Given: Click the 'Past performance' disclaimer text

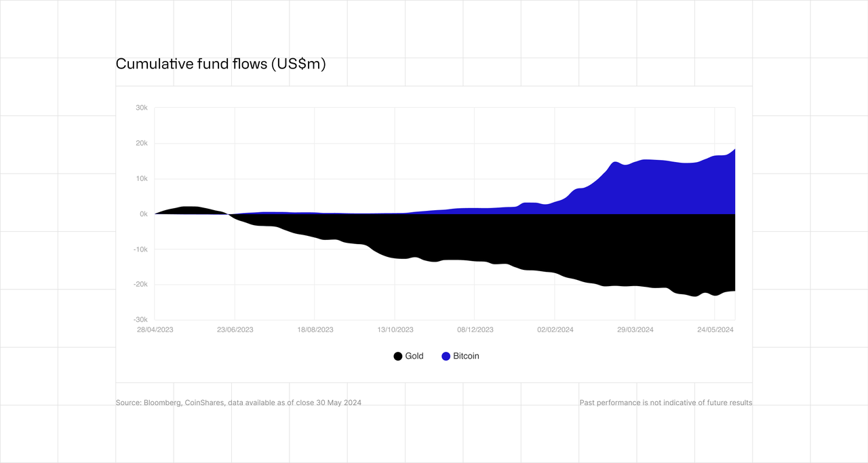Looking at the screenshot, I should (666, 403).
